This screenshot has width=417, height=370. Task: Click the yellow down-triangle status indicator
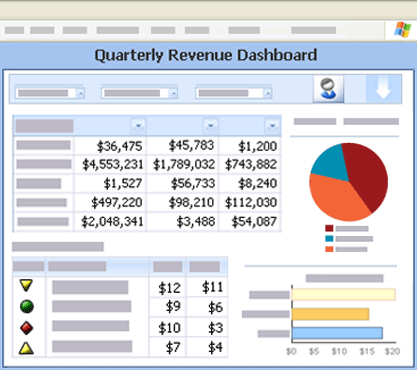(26, 286)
